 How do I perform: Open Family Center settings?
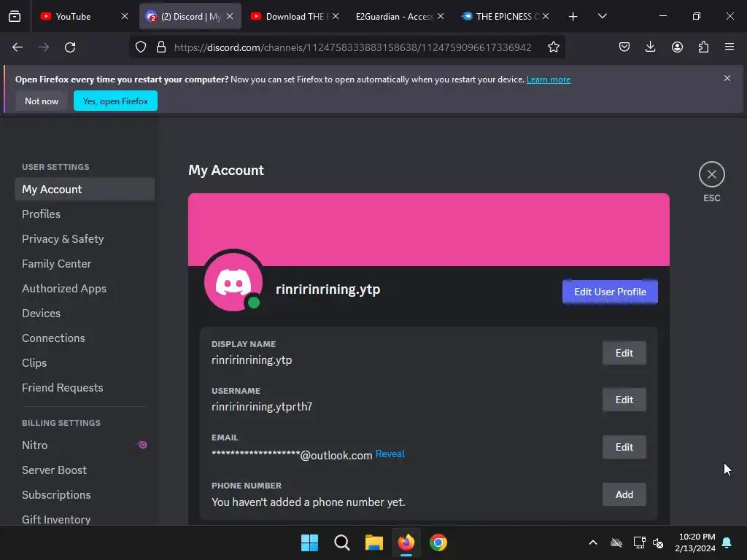pos(85,264)
